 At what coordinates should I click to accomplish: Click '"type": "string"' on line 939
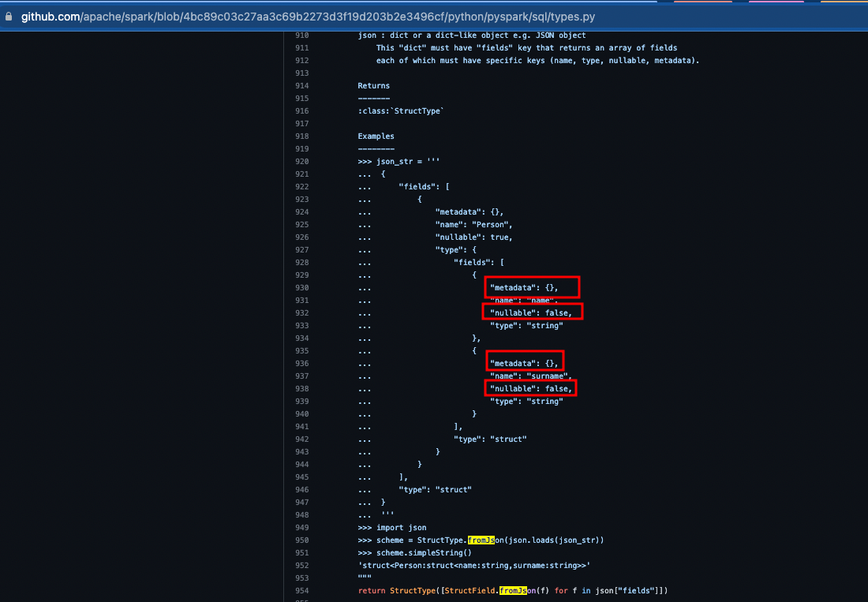click(526, 402)
